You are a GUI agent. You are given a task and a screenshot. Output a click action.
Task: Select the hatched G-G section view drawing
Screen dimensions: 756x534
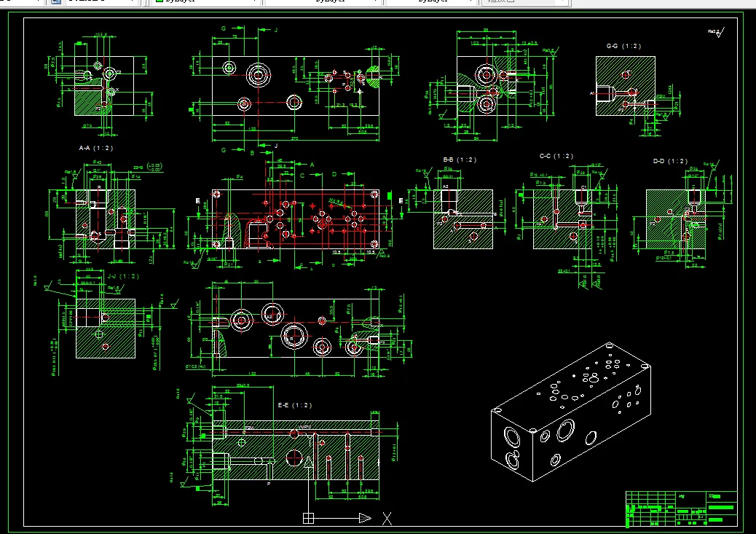tap(626, 86)
